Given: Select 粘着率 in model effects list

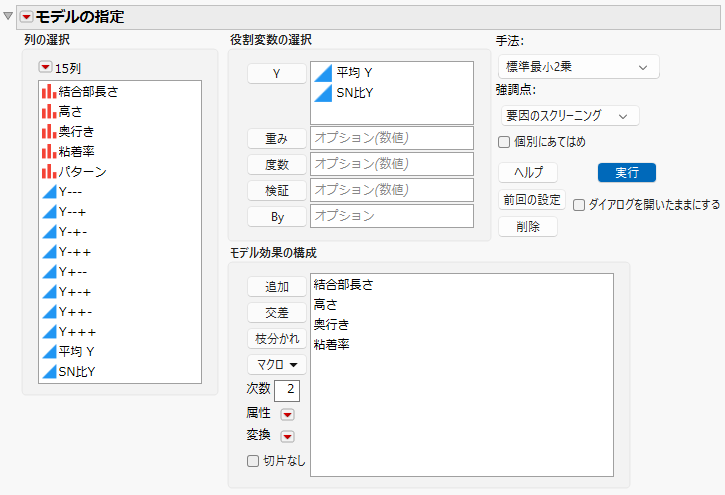Looking at the screenshot, I should click(331, 344).
